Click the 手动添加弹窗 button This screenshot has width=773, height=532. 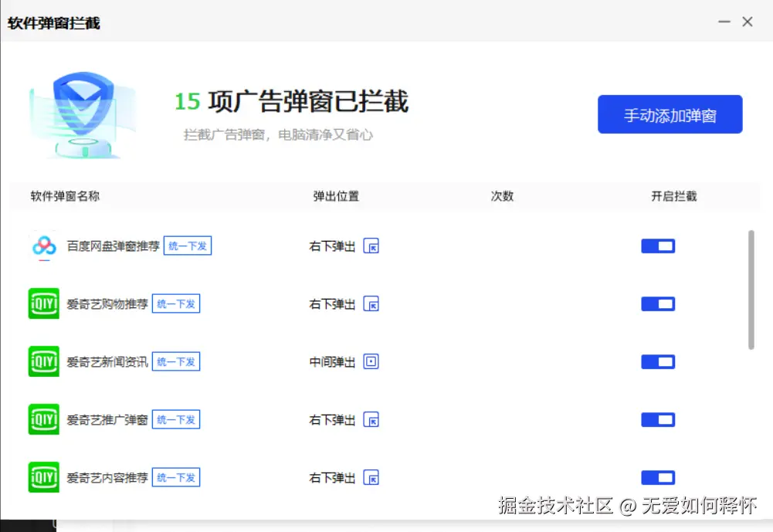[x=670, y=114]
